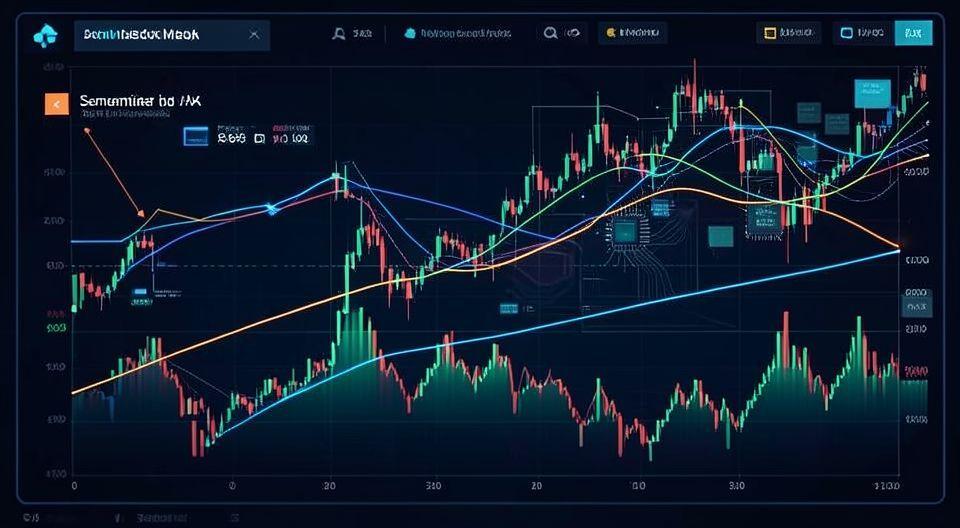
Task: Click the plain teal square between the two chips
Action: tap(721, 236)
